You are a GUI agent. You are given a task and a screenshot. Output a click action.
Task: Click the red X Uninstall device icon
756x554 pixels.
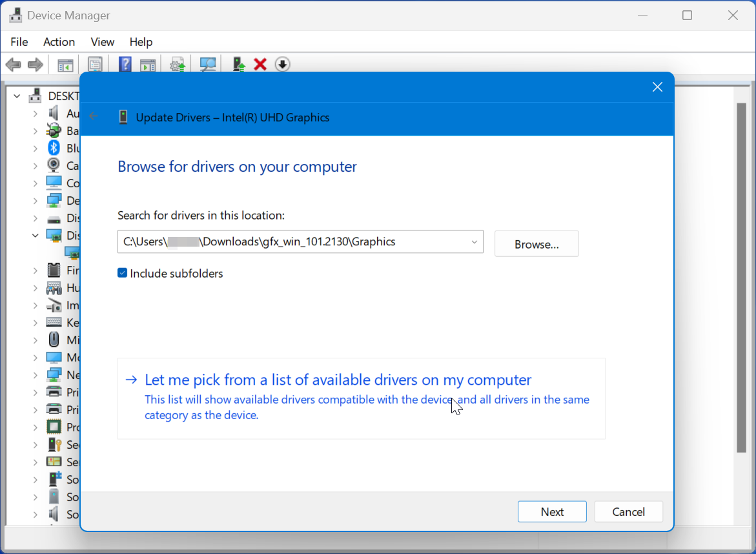coord(260,64)
